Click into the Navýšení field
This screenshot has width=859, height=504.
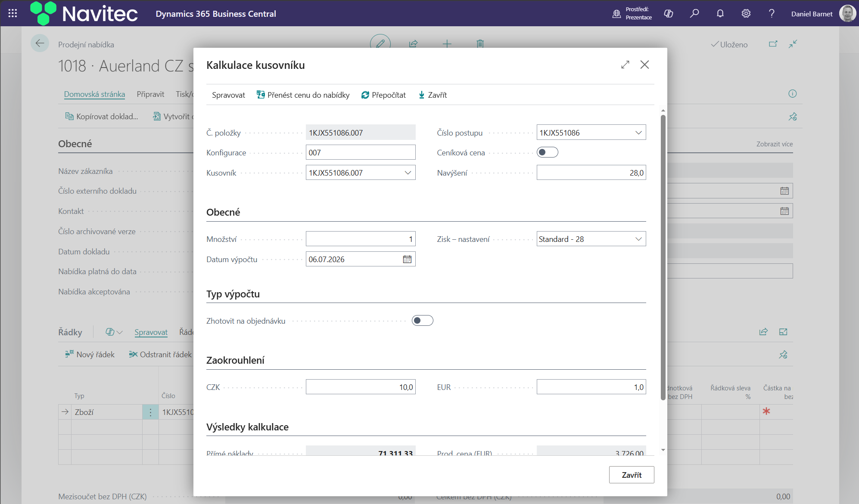pyautogui.click(x=591, y=173)
